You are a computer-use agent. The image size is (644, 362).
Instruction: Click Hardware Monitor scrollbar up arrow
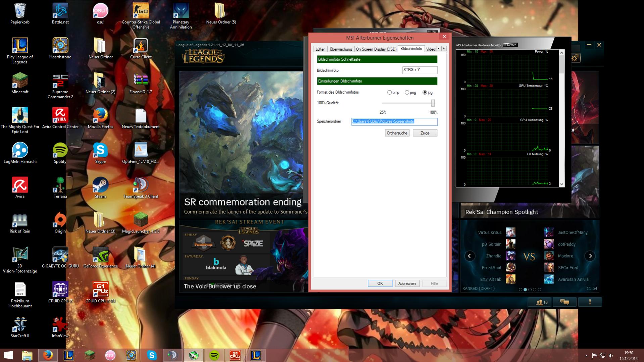point(561,53)
